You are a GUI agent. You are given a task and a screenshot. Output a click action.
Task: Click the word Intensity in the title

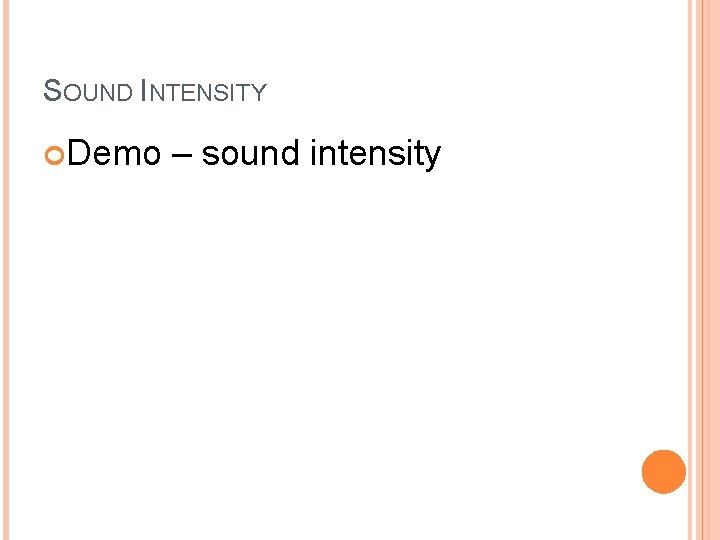(x=203, y=90)
